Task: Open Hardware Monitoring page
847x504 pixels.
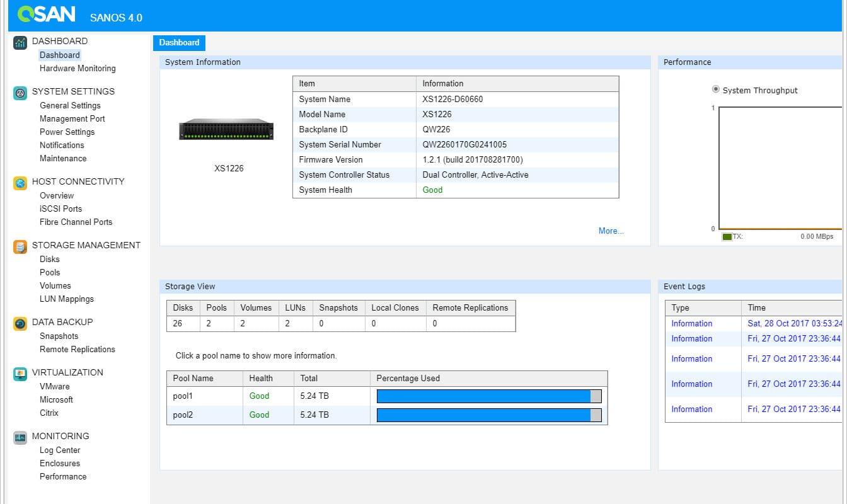Action: [78, 68]
